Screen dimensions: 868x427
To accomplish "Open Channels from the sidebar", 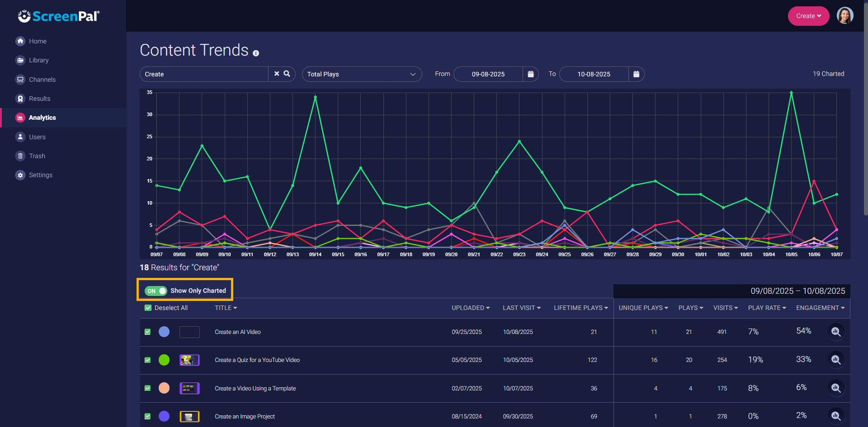I will coord(42,80).
